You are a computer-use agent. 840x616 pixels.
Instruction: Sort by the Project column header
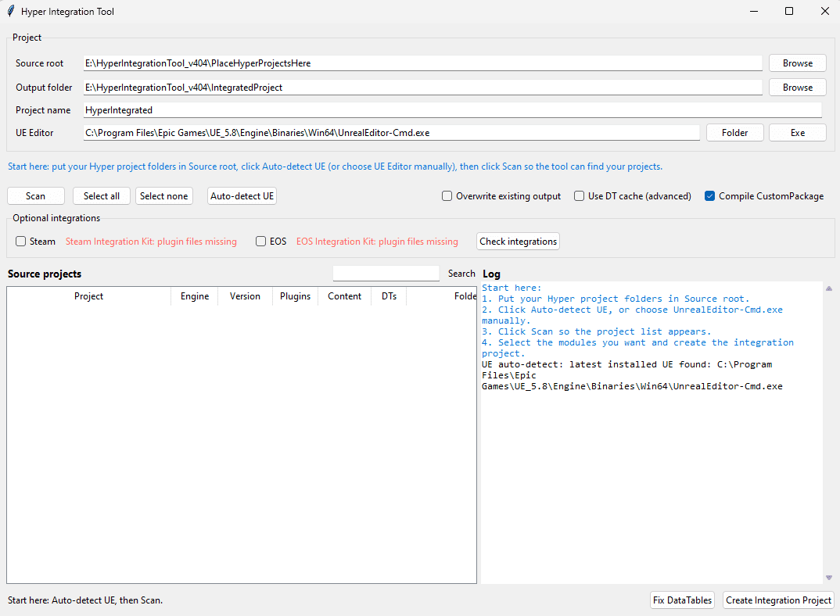pos(89,296)
